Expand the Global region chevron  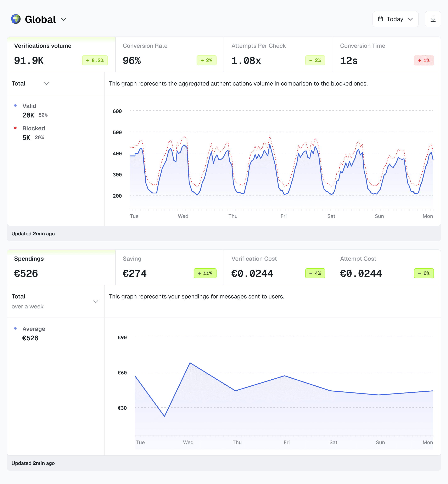(63, 20)
